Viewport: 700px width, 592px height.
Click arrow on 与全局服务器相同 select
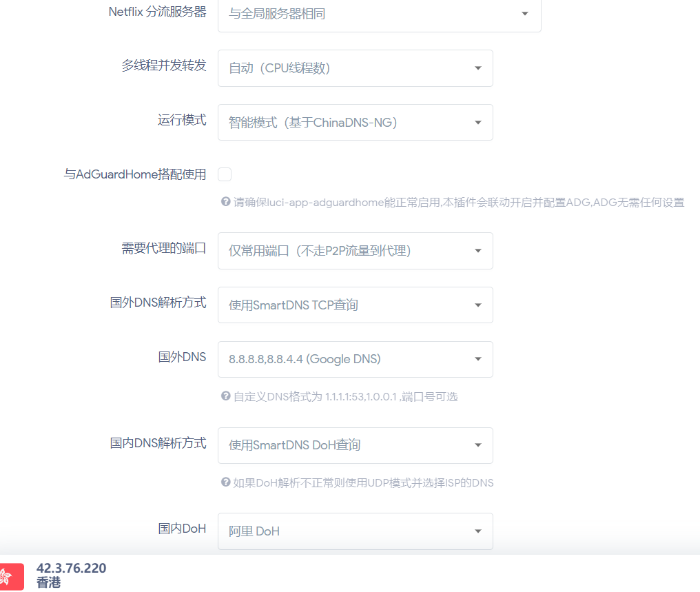point(525,14)
